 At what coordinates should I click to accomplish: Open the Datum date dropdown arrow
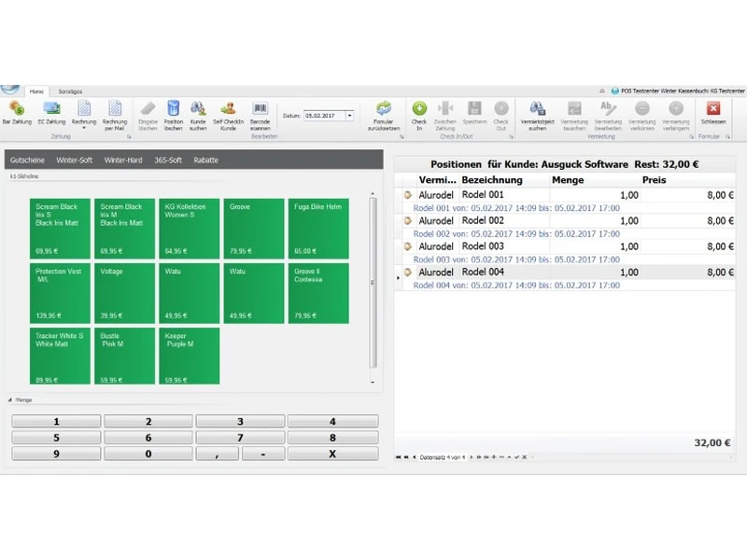click(349, 116)
